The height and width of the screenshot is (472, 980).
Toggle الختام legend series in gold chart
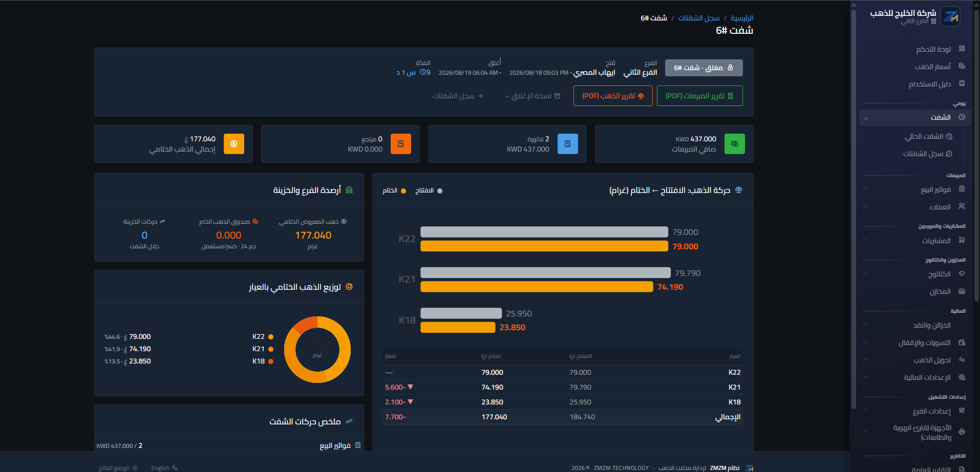394,191
